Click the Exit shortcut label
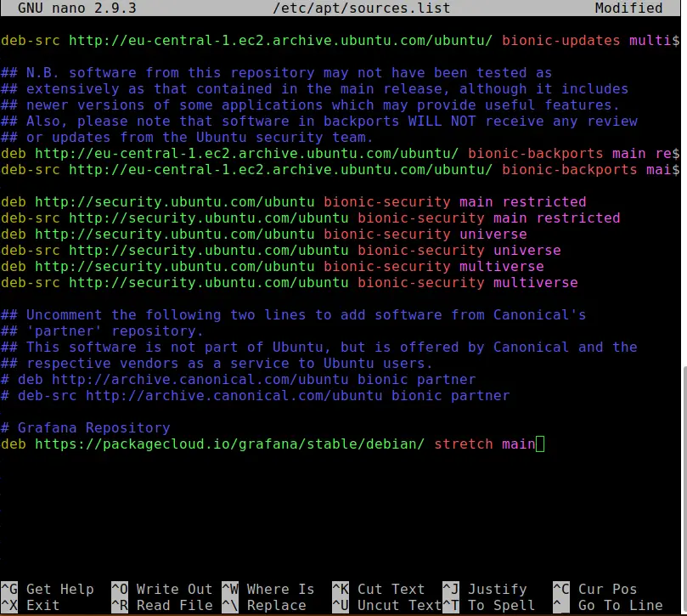 (x=43, y=605)
